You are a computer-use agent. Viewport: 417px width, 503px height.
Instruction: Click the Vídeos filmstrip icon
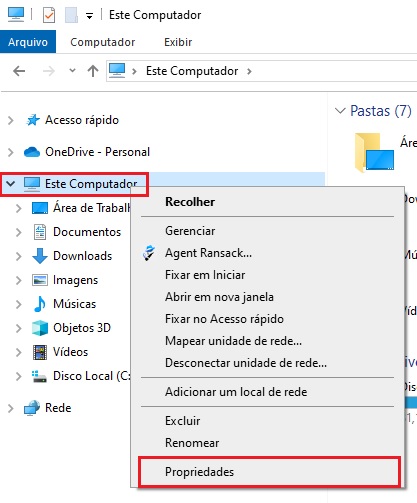[40, 352]
